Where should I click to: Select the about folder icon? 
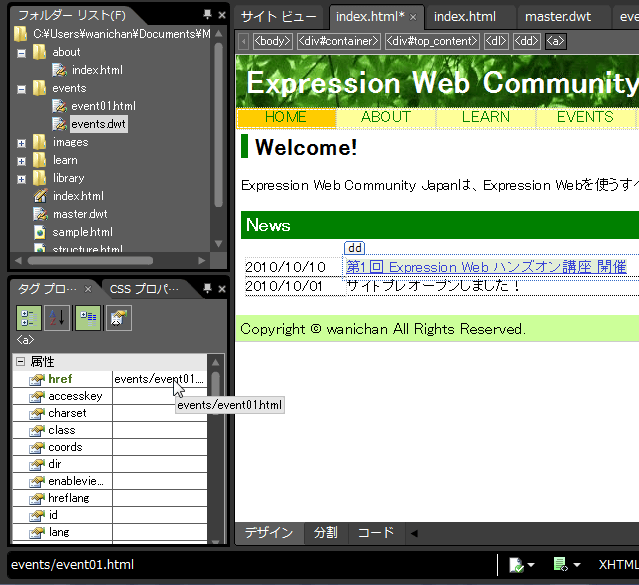tap(39, 52)
